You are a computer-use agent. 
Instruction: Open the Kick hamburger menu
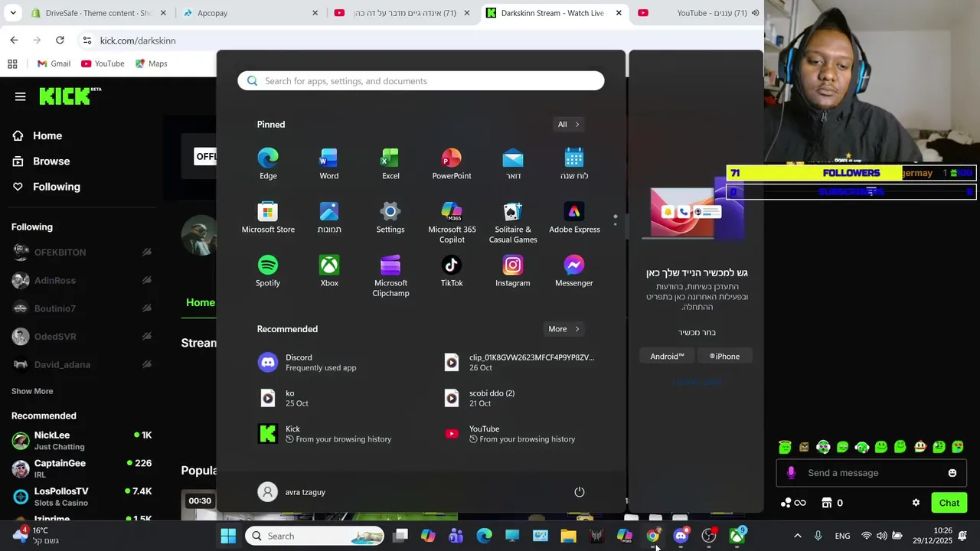(21, 96)
